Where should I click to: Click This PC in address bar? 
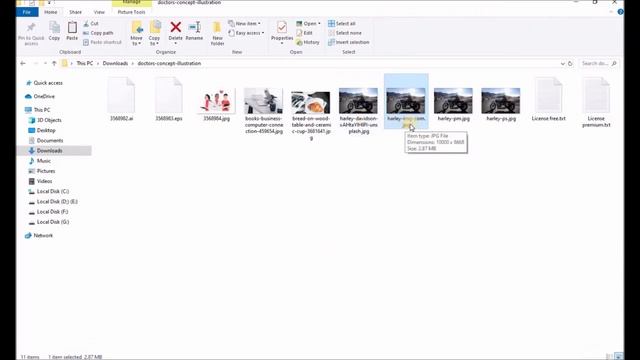(85, 64)
